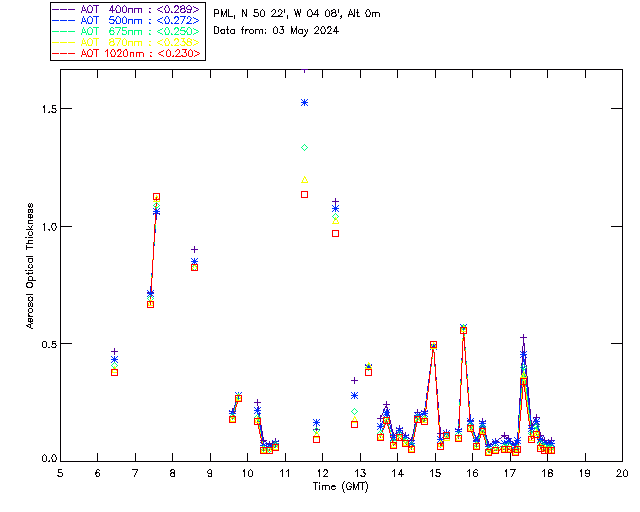Click the red dashed line sample in legend

[64, 53]
